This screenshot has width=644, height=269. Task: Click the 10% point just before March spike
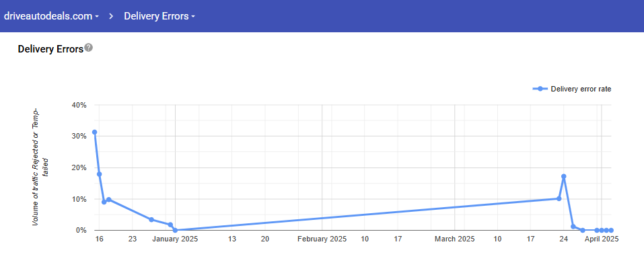pyautogui.click(x=559, y=198)
